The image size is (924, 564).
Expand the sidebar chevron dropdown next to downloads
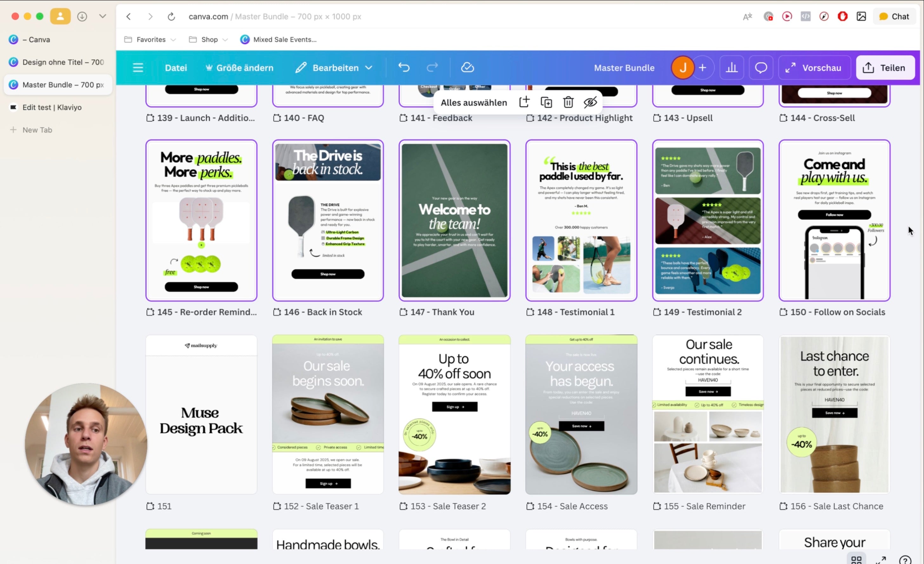tap(103, 16)
